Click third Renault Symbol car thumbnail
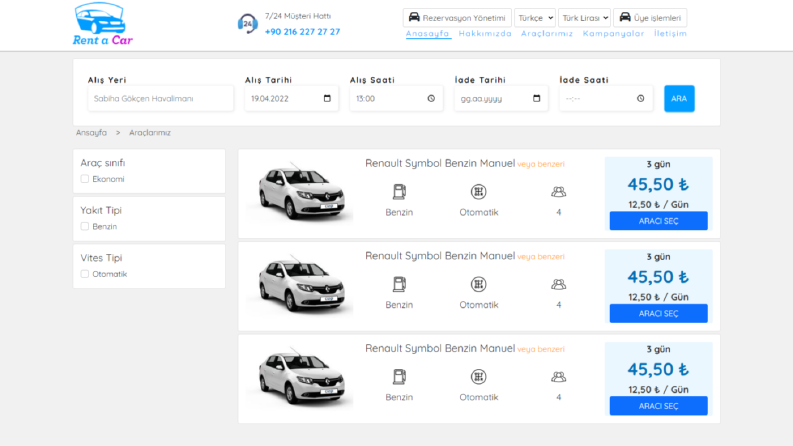Screen dimensions: 793x446 click(x=301, y=378)
